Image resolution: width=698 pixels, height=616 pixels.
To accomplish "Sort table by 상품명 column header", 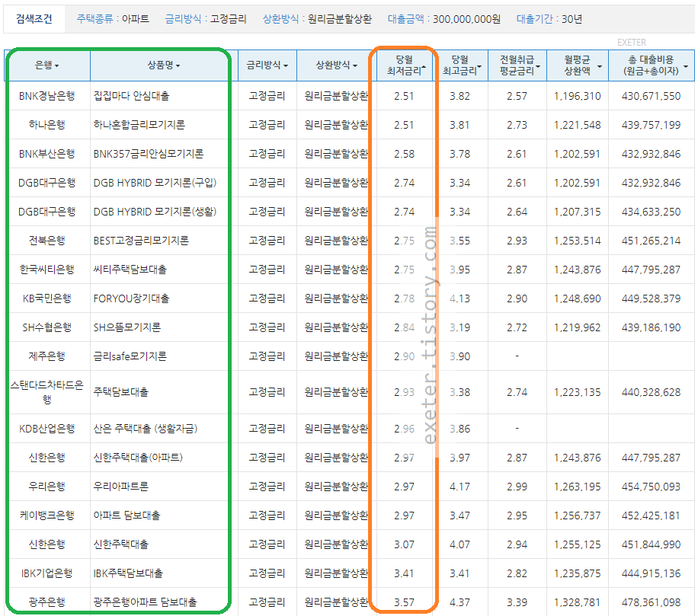I will point(163,65).
